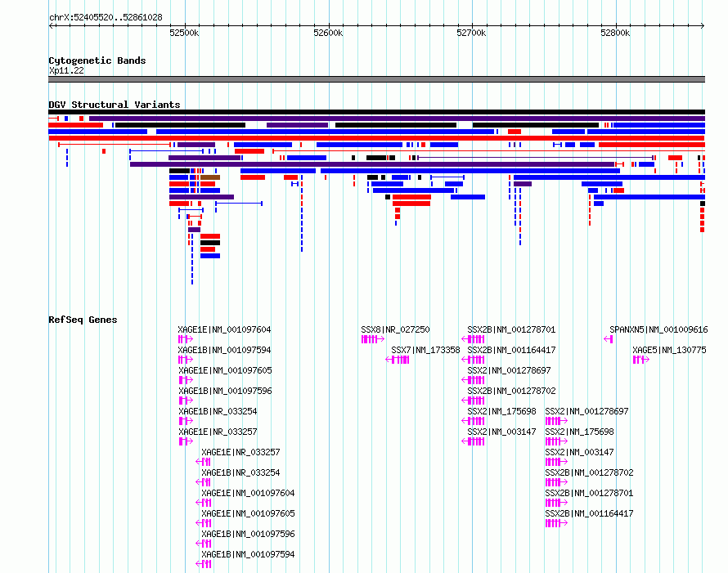Select right-pointing XAGE1E|NR_033257 gene glyph
The height and width of the screenshot is (573, 728).
click(x=186, y=441)
